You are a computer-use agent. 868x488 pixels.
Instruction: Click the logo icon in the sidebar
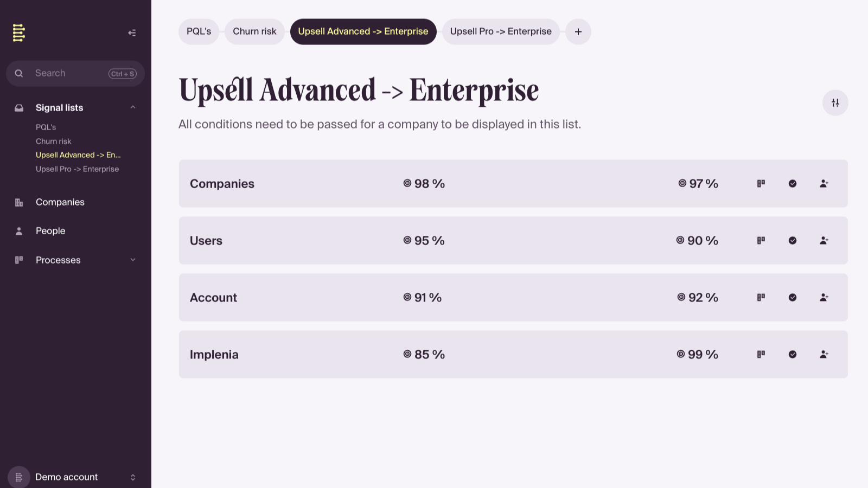(19, 33)
